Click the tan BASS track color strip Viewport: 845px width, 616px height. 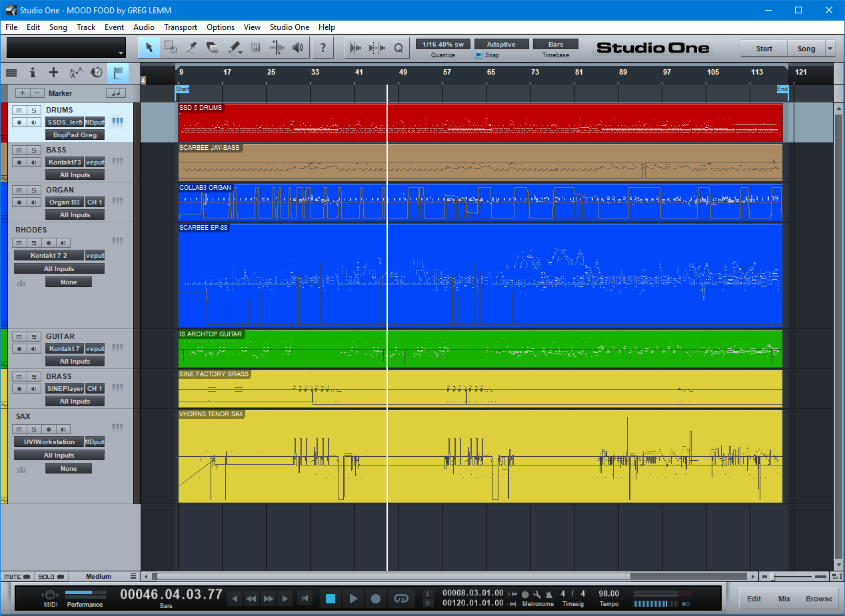tap(3, 162)
